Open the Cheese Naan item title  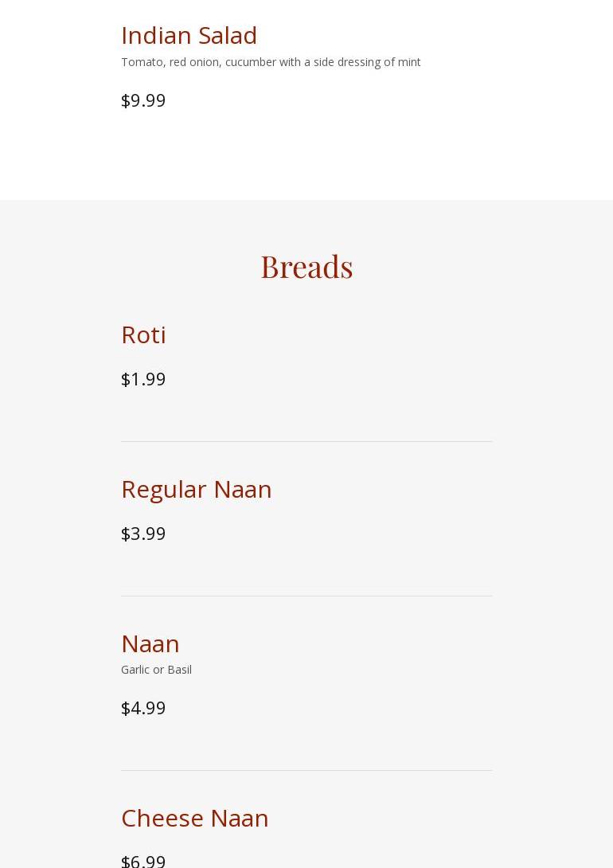(x=194, y=818)
